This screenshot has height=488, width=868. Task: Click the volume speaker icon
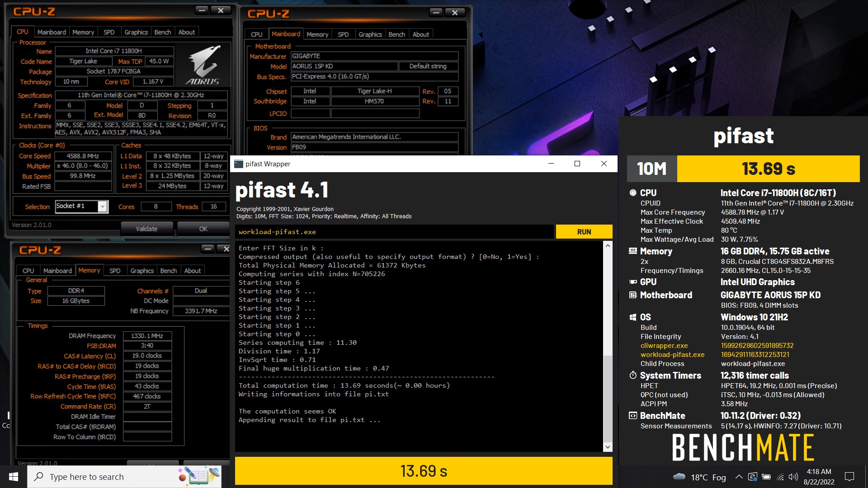tap(793, 477)
